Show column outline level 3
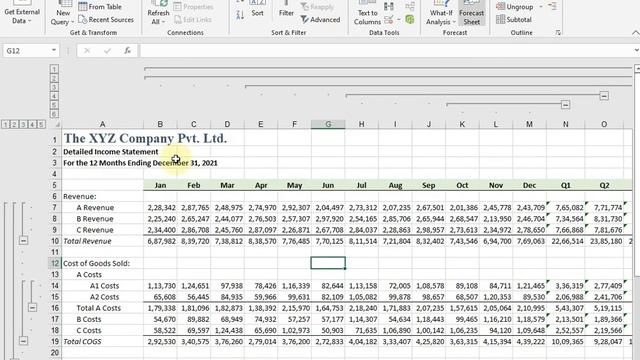640x360 pixels. click(x=54, y=87)
